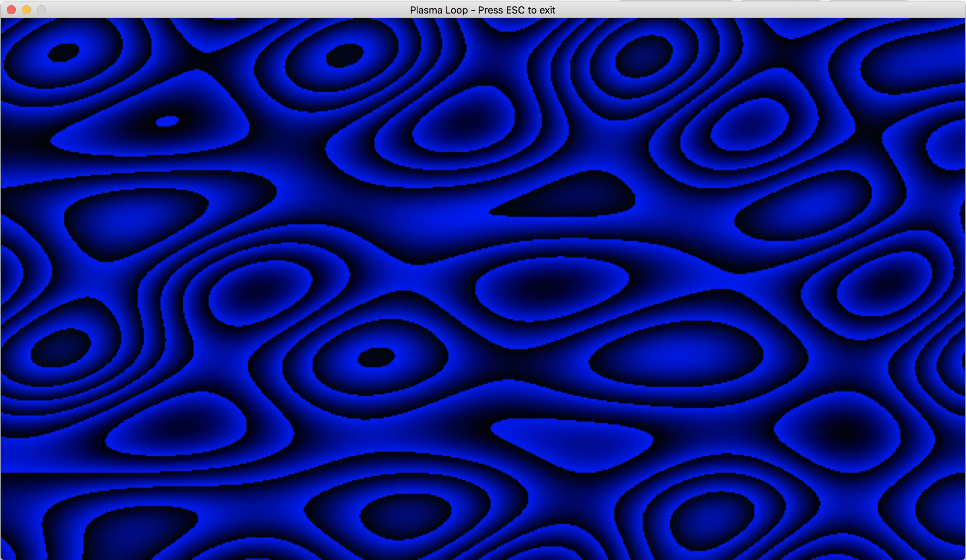
Task: Click the large dark ellipse right of the lower-center rings
Action: coord(676,354)
